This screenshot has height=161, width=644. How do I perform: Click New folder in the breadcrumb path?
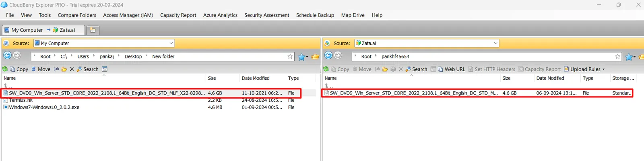pyautogui.click(x=163, y=56)
